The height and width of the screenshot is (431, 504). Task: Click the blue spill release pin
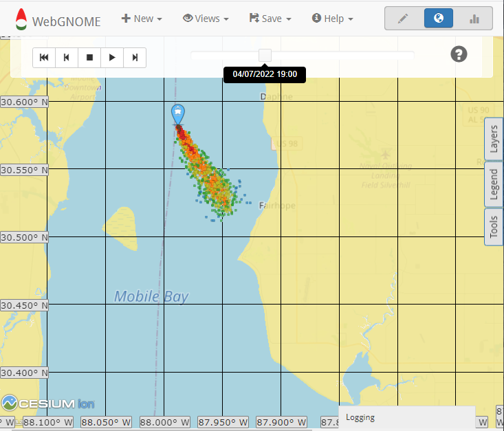(x=178, y=113)
